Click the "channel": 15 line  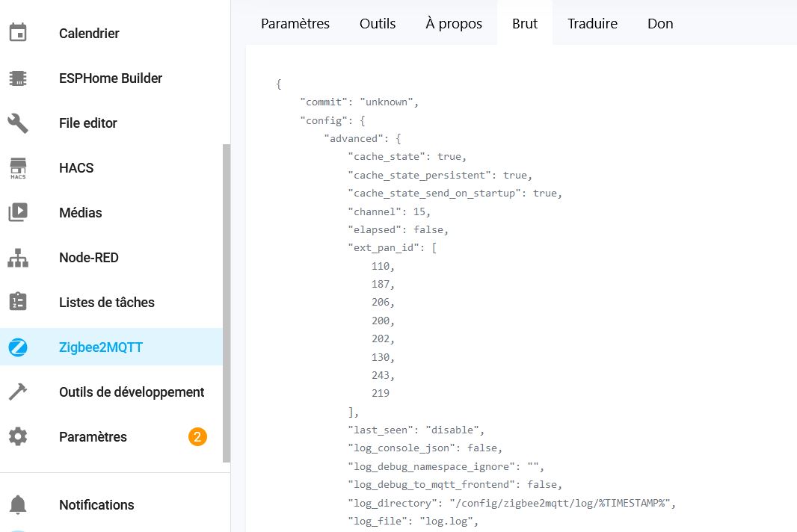tap(390, 212)
